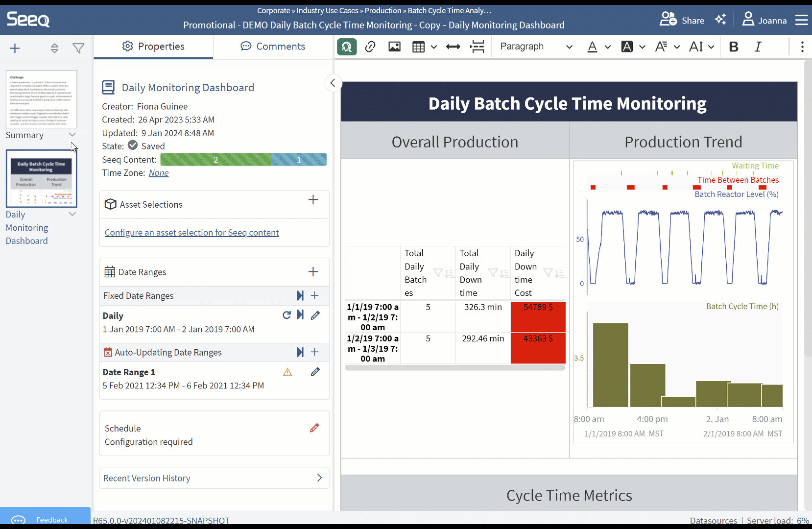Screen dimensions: 812x529
Task: Collapse the properties panel with arrow
Action: (x=333, y=83)
